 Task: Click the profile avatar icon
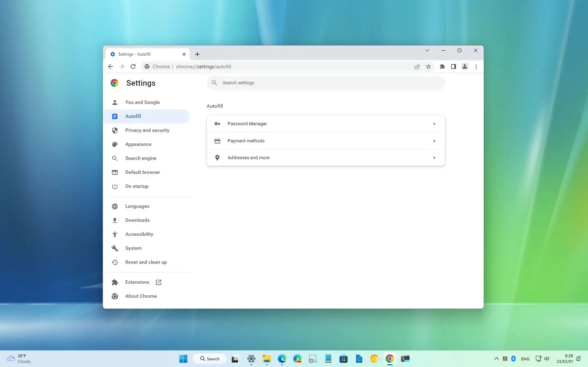[x=465, y=66]
